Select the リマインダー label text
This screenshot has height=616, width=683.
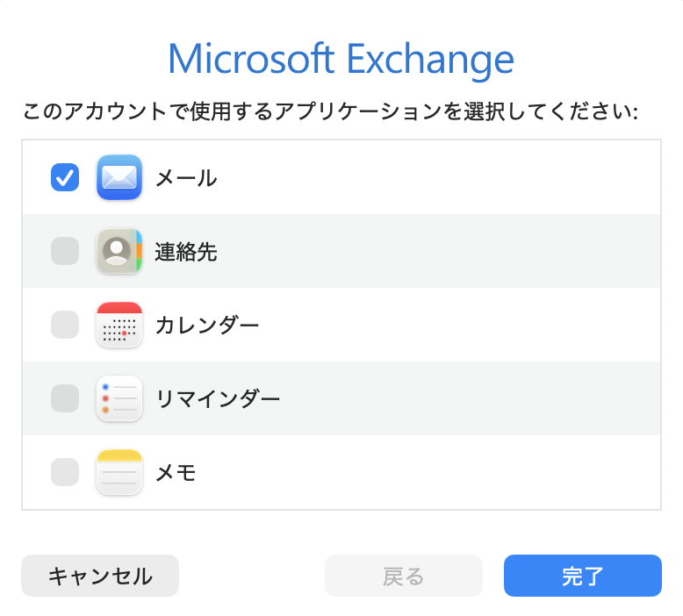pos(218,398)
